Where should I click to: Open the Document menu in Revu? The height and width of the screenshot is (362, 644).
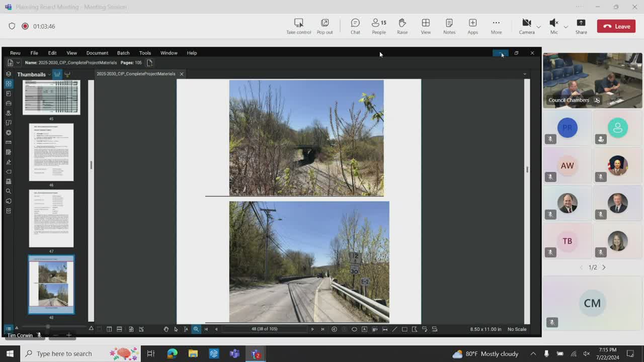pyautogui.click(x=97, y=53)
